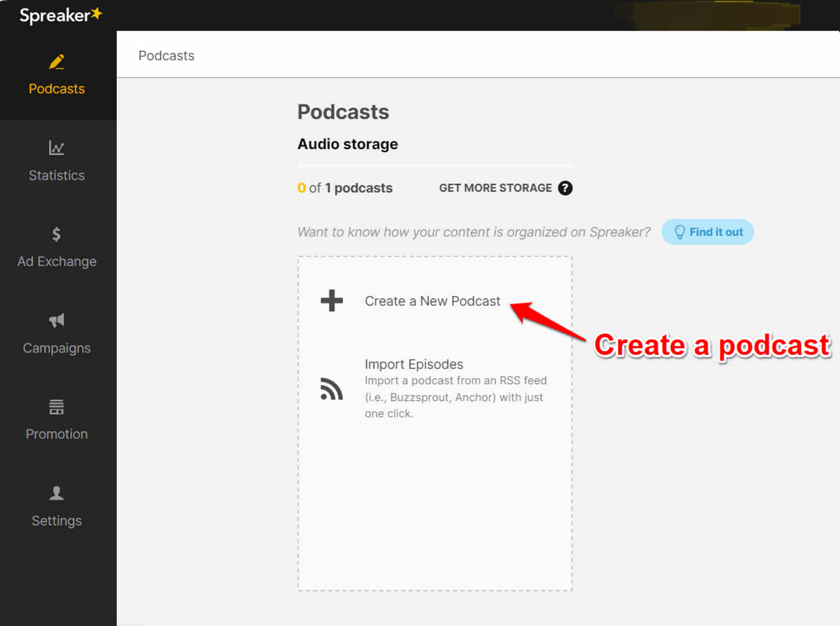Click the lightbulb icon inside Find it out
Viewport: 840px width, 626px height.
pos(680,232)
